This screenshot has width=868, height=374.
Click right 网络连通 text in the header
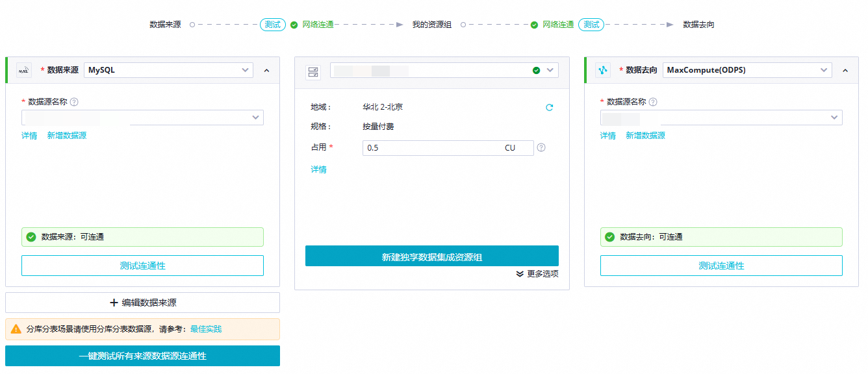pos(558,25)
